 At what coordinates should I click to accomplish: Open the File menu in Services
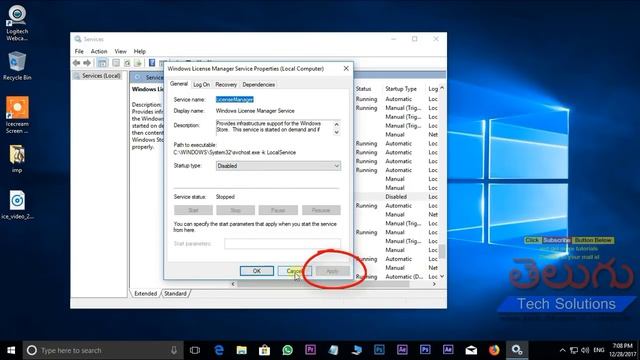coord(79,51)
